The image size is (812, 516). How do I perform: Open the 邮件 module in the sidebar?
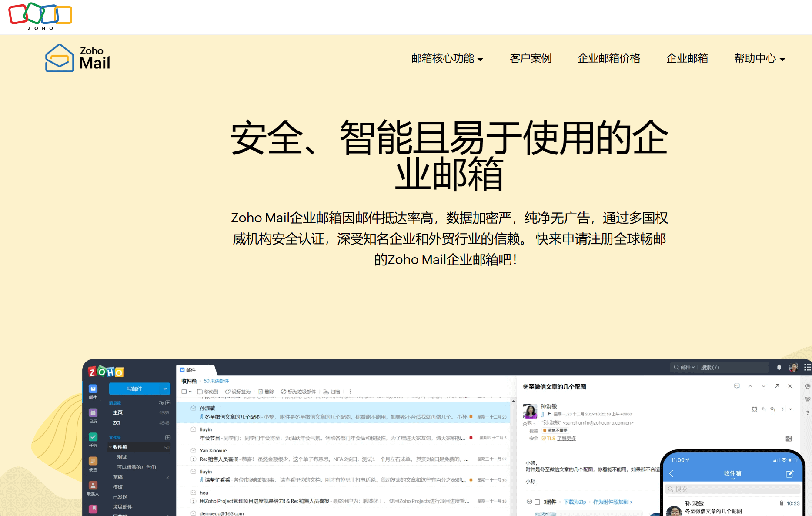93,389
